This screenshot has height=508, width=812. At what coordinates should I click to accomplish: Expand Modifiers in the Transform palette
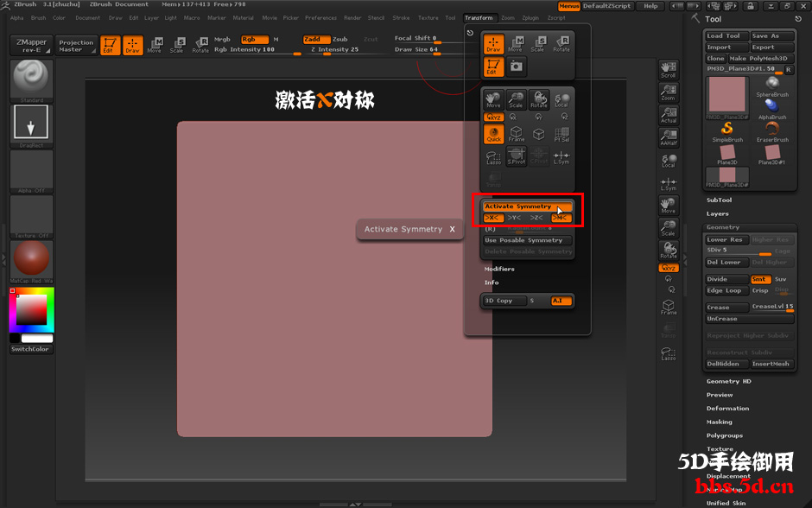[x=499, y=269]
